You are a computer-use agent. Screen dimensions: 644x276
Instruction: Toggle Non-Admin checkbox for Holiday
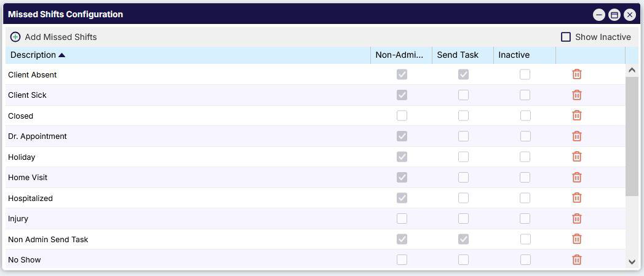pos(402,157)
